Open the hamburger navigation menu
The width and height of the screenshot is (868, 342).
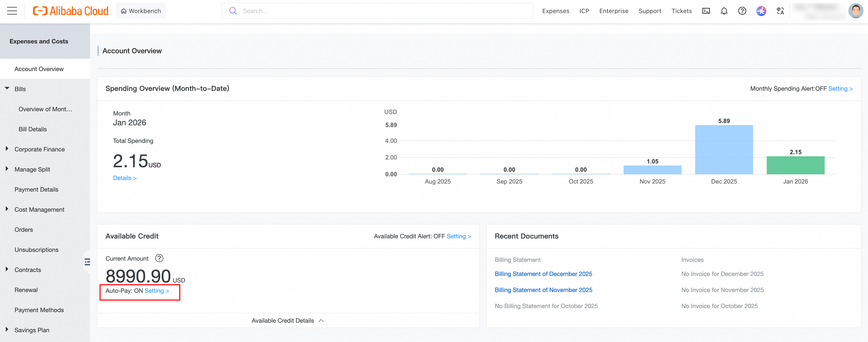coord(12,11)
